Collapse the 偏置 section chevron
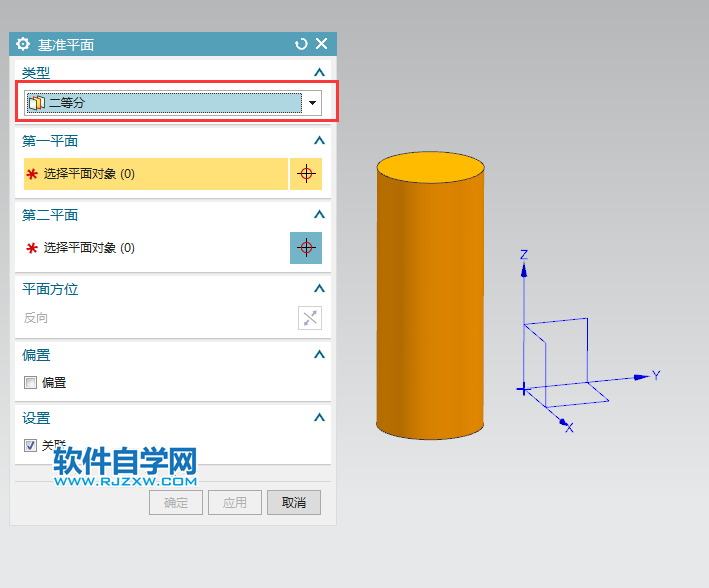The width and height of the screenshot is (709, 588). [x=319, y=355]
